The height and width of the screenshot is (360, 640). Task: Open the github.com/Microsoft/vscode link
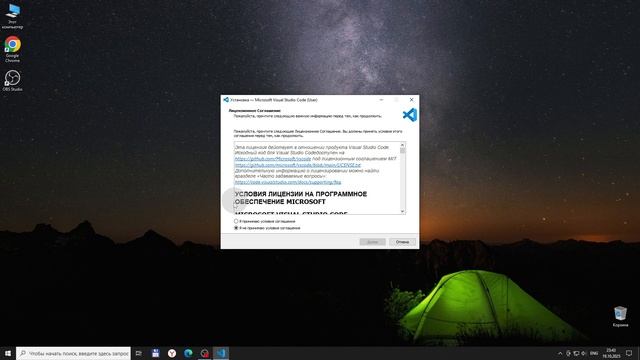point(273,159)
